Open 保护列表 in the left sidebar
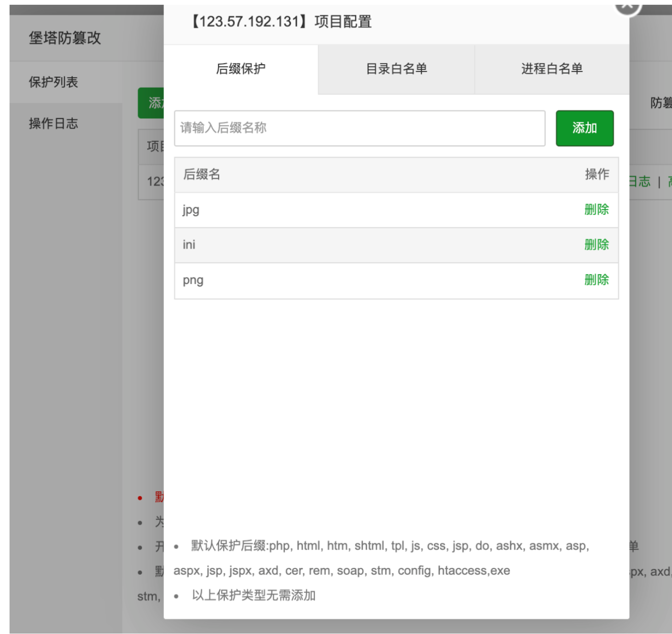The height and width of the screenshot is (634, 672). pyautogui.click(x=53, y=82)
